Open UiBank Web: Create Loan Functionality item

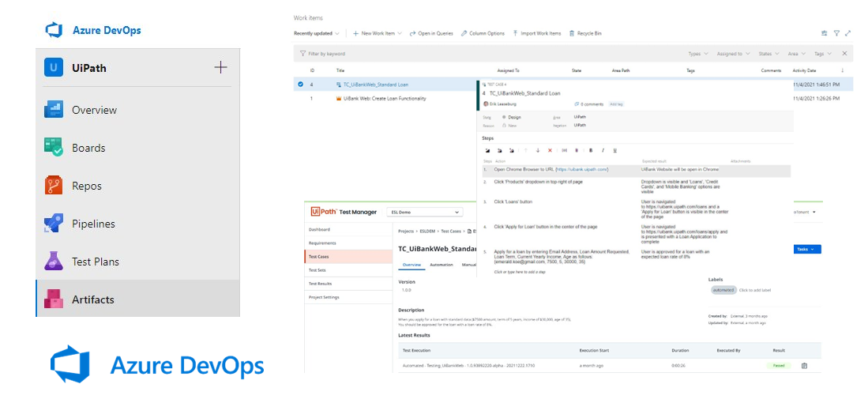click(384, 99)
